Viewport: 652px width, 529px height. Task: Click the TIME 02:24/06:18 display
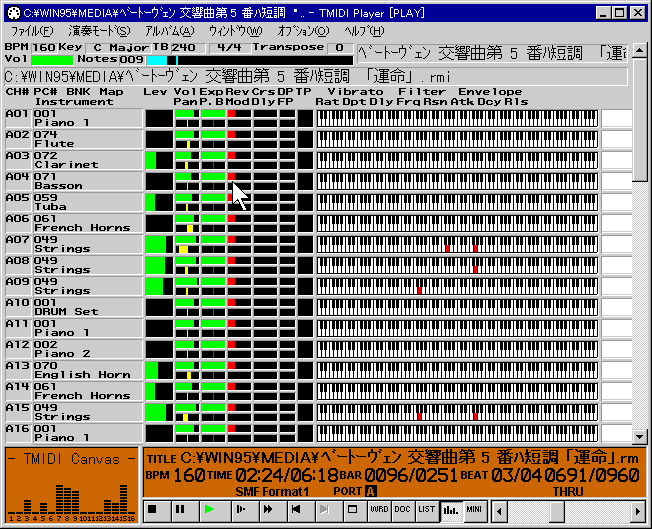(x=273, y=475)
